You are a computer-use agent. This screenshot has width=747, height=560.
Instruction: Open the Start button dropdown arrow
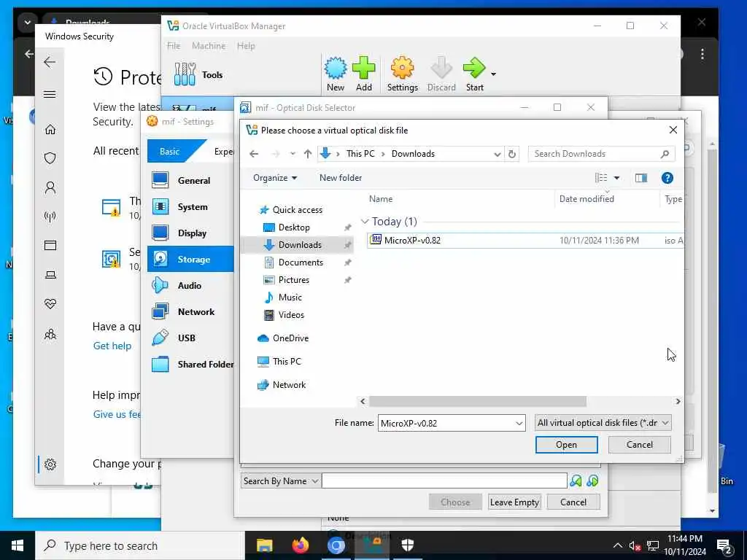pos(494,74)
